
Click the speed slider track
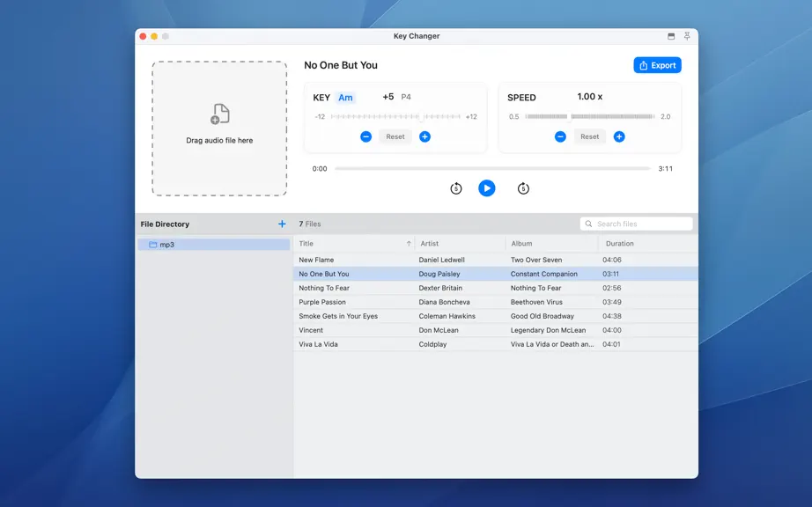point(590,117)
